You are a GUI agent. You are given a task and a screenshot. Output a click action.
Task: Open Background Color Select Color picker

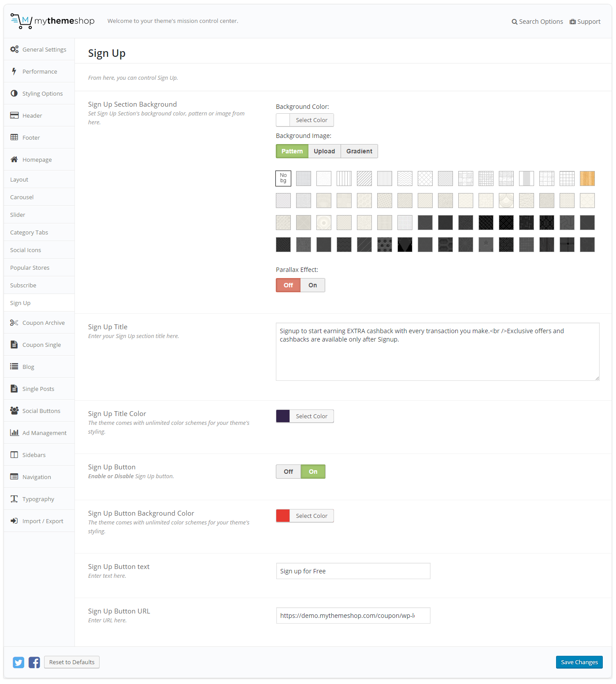coord(311,120)
